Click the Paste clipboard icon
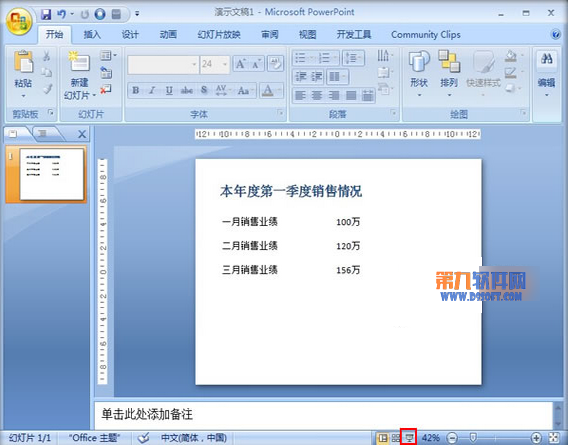 click(x=24, y=62)
